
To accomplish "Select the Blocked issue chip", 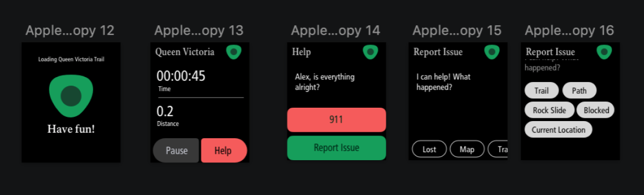I will click(x=596, y=110).
